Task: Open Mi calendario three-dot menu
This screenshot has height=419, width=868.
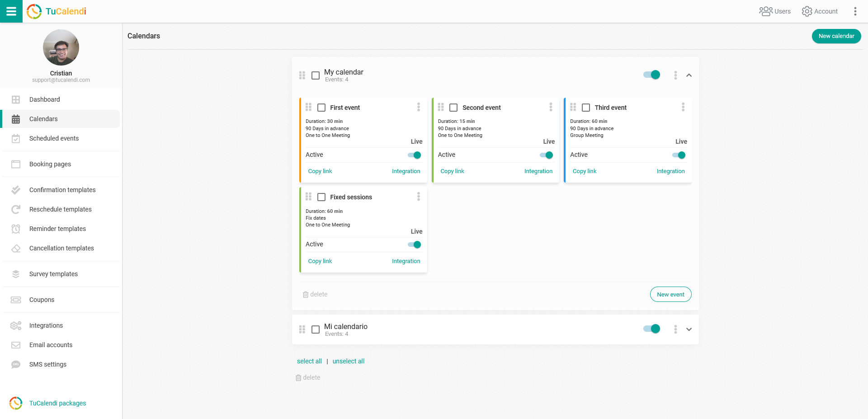Action: coord(675,330)
